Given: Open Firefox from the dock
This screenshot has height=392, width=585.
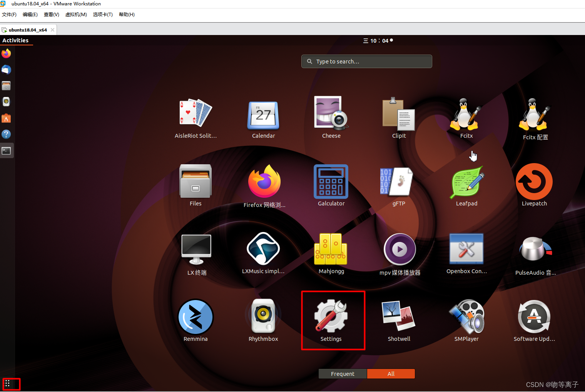Looking at the screenshot, I should click(6, 53).
